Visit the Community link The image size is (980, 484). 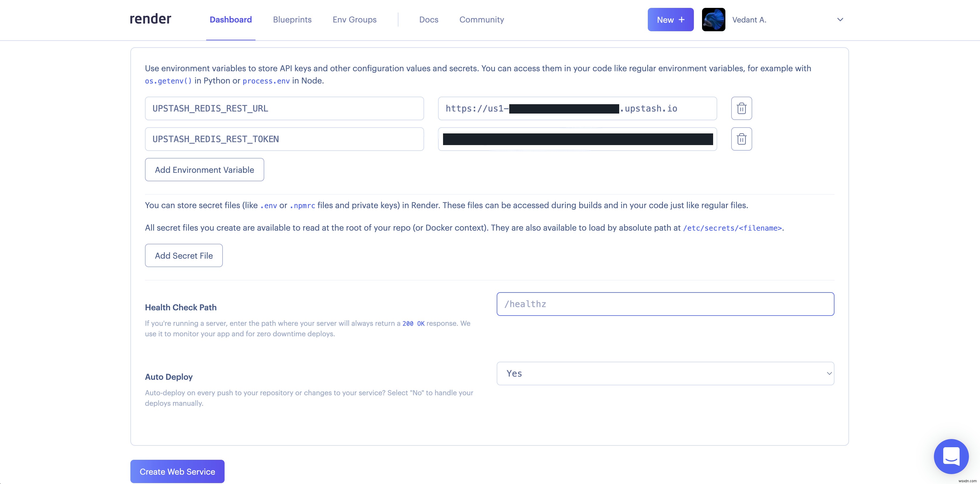point(482,20)
